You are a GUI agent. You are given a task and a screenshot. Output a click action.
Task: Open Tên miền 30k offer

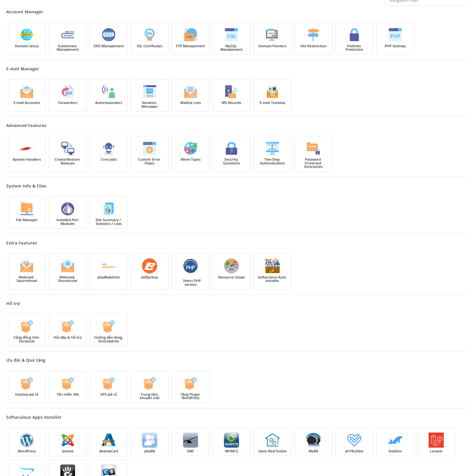click(x=68, y=387)
